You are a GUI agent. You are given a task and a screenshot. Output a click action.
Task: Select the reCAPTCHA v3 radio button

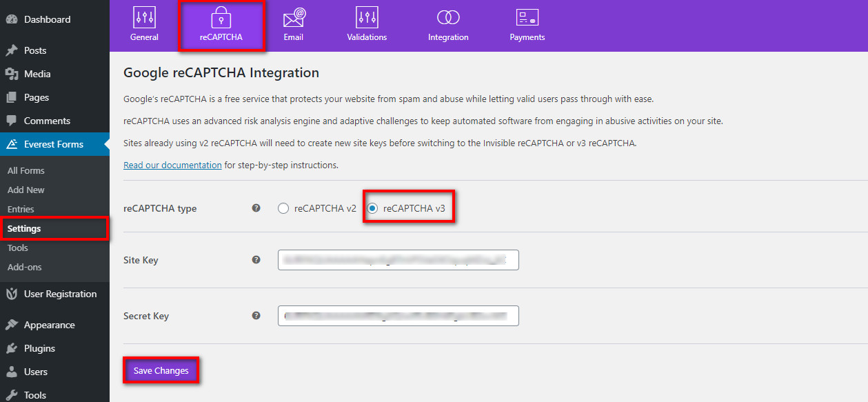pos(372,208)
